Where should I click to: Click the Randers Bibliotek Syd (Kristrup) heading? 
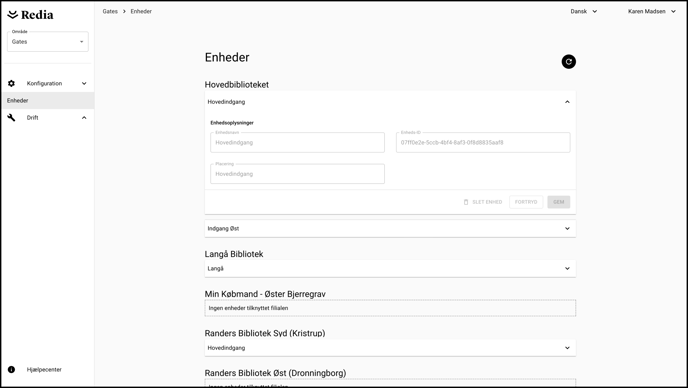click(x=265, y=333)
